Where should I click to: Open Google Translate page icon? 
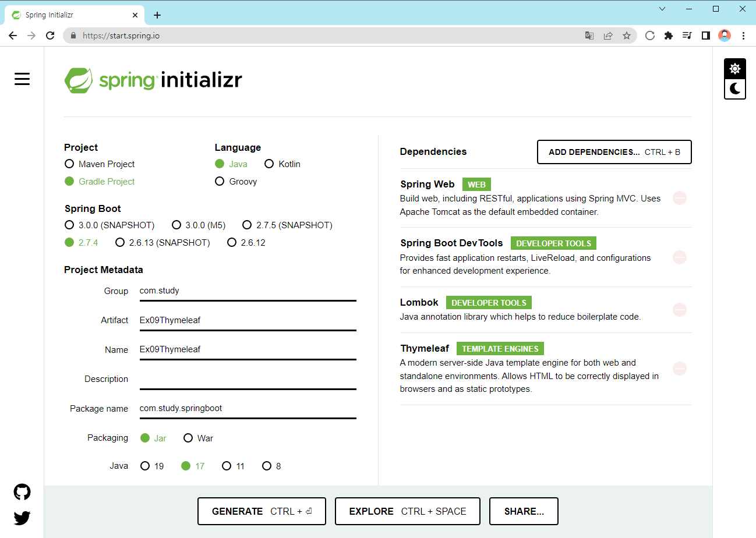(589, 36)
